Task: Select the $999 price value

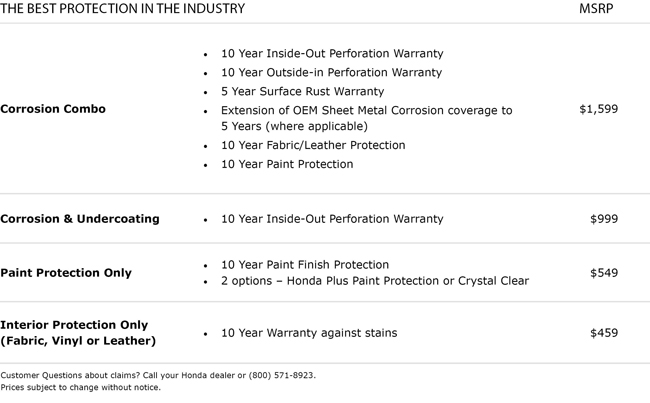Action: click(604, 219)
